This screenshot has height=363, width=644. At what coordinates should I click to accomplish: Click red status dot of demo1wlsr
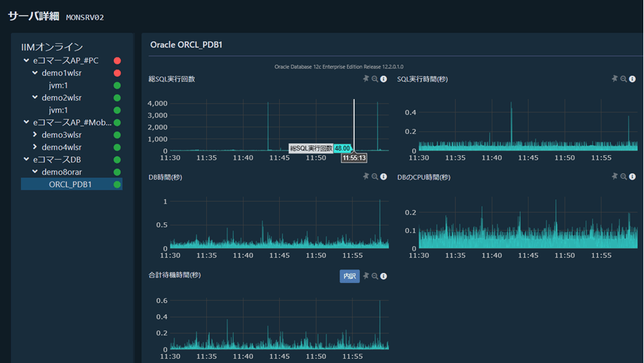(x=117, y=73)
